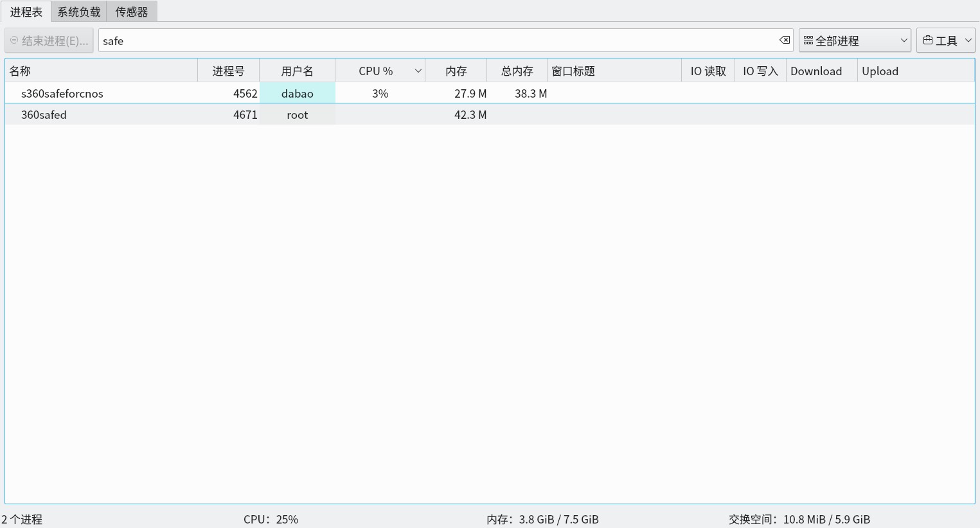Sort by the 内存 column header

point(456,71)
